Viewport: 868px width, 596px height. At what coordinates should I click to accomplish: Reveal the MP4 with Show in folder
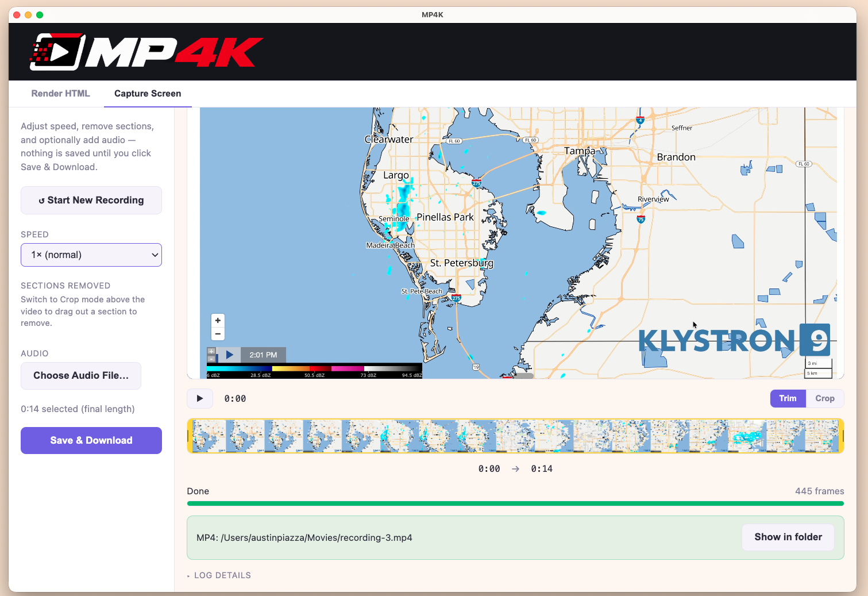tap(788, 537)
